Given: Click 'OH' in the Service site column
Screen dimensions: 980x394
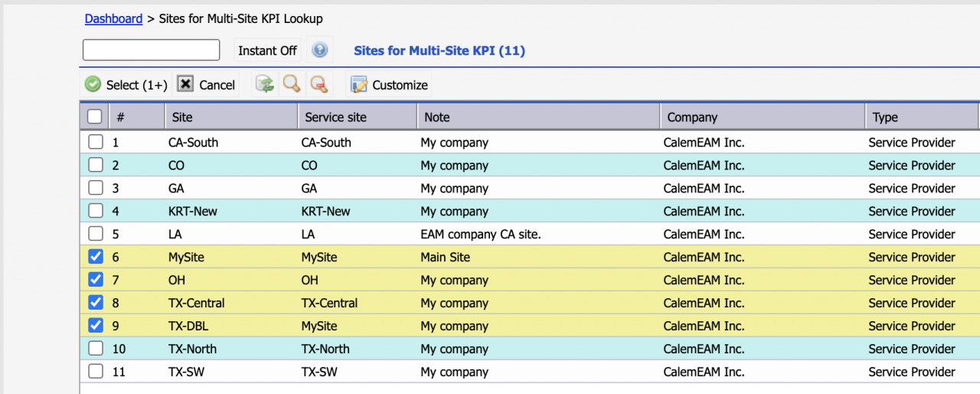Looking at the screenshot, I should (x=310, y=280).
